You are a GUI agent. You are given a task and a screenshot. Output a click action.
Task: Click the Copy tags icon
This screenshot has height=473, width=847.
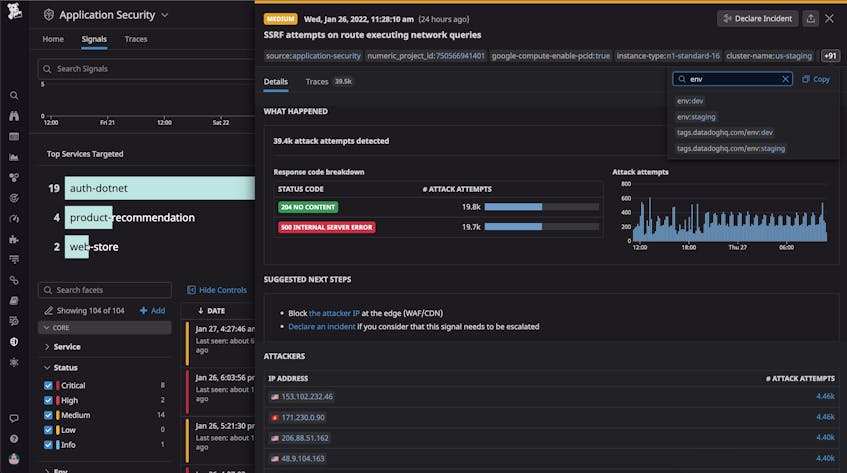pyautogui.click(x=805, y=79)
